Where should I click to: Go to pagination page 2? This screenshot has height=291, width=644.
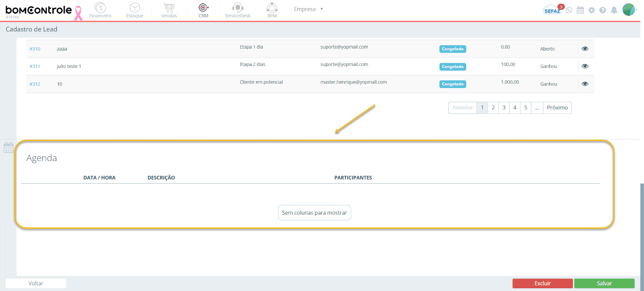(493, 108)
